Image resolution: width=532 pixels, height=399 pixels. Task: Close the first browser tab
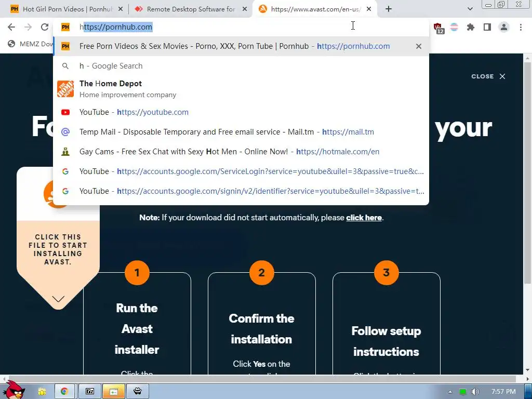coord(121,9)
